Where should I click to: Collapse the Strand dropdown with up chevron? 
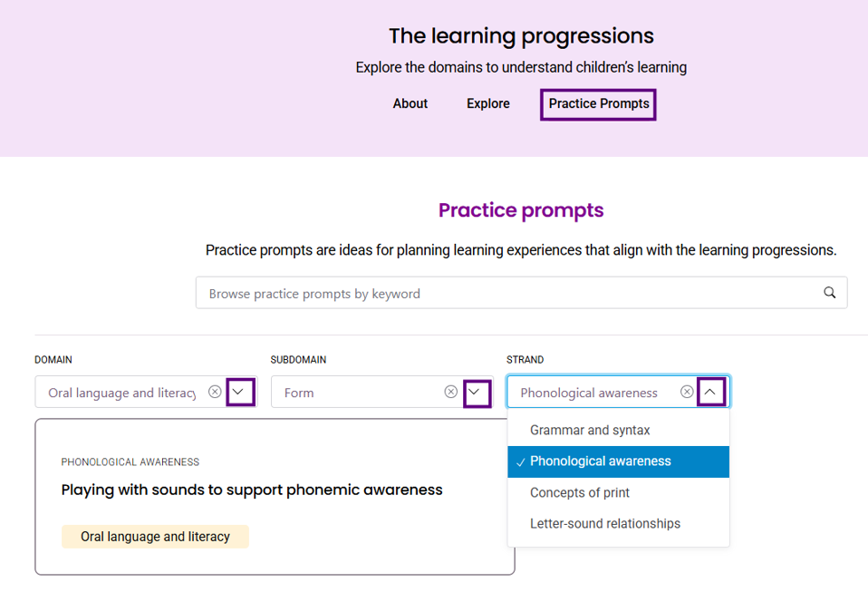[x=711, y=392]
